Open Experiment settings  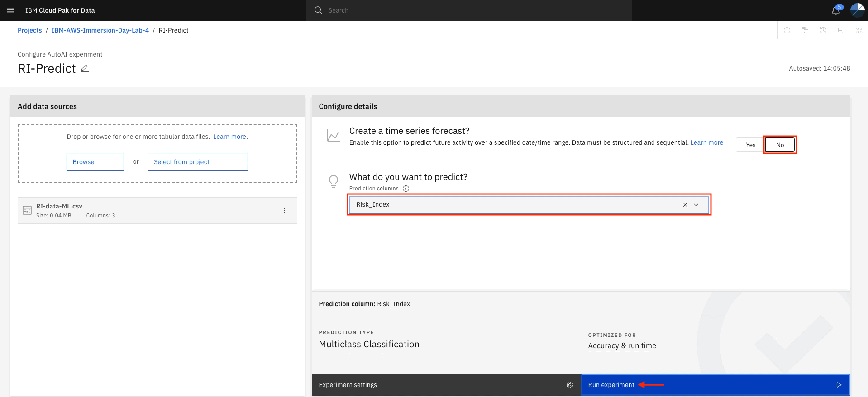pos(446,385)
